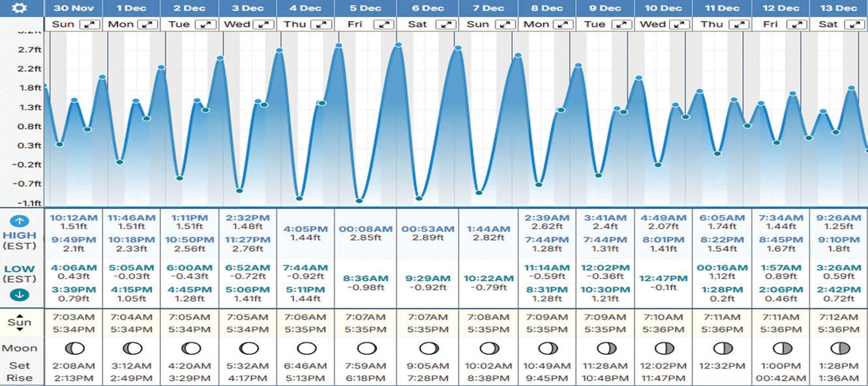Select the 5 Dec date header
Viewport: 868px width, 386px height.
tap(366, 8)
